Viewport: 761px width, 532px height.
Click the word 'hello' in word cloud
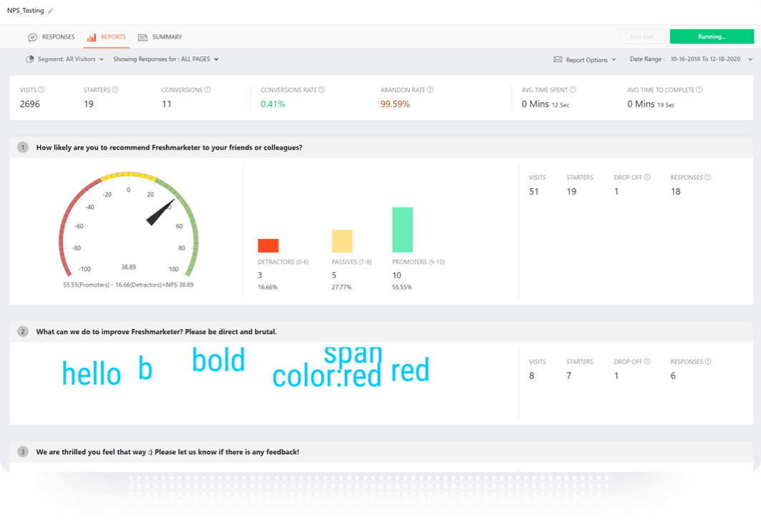tap(92, 374)
